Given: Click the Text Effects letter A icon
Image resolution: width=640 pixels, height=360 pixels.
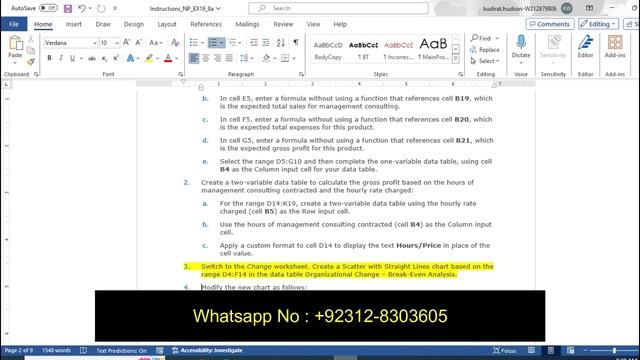Looking at the screenshot, I should (130, 58).
